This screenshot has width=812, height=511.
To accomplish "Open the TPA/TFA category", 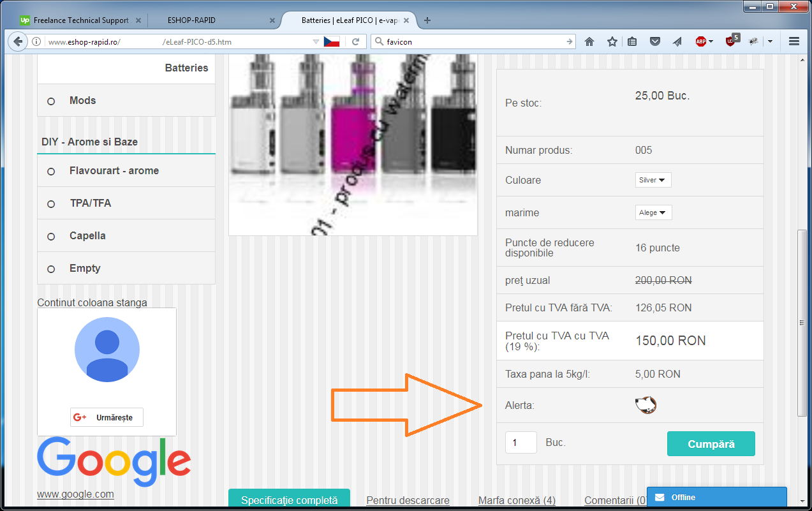I will (126, 203).
